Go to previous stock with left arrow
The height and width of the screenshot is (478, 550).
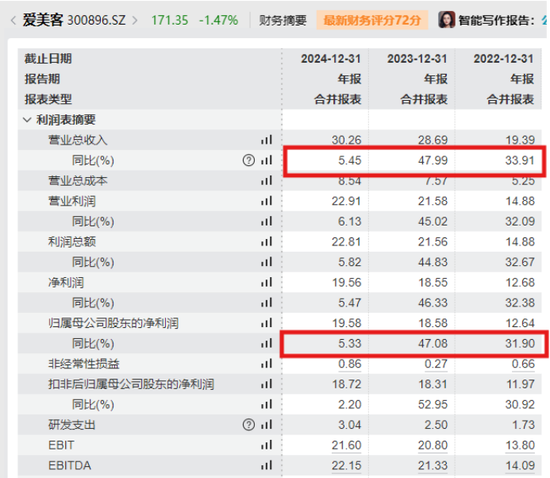pyautogui.click(x=13, y=20)
